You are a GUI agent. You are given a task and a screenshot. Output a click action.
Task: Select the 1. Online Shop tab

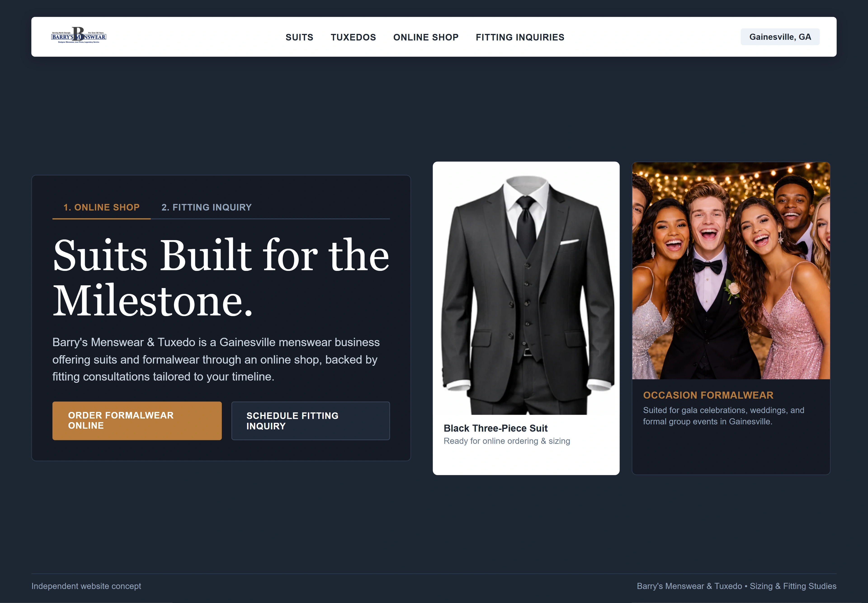pos(101,207)
